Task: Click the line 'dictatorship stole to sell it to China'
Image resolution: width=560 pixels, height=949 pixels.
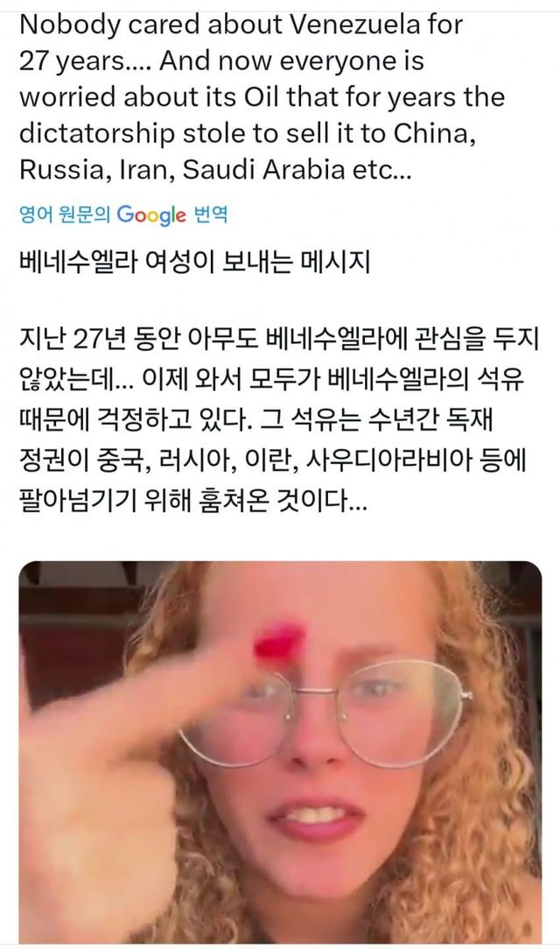Action: [248, 134]
